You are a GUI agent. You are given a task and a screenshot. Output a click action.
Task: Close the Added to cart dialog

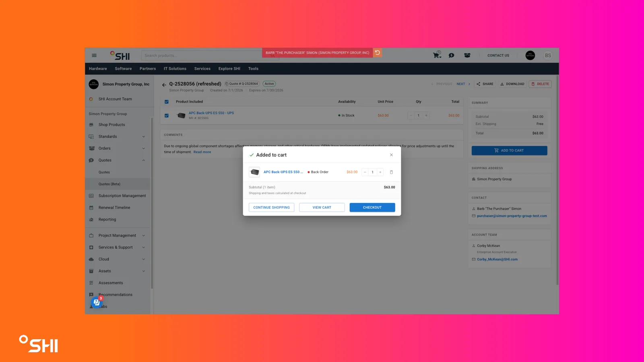tap(391, 155)
